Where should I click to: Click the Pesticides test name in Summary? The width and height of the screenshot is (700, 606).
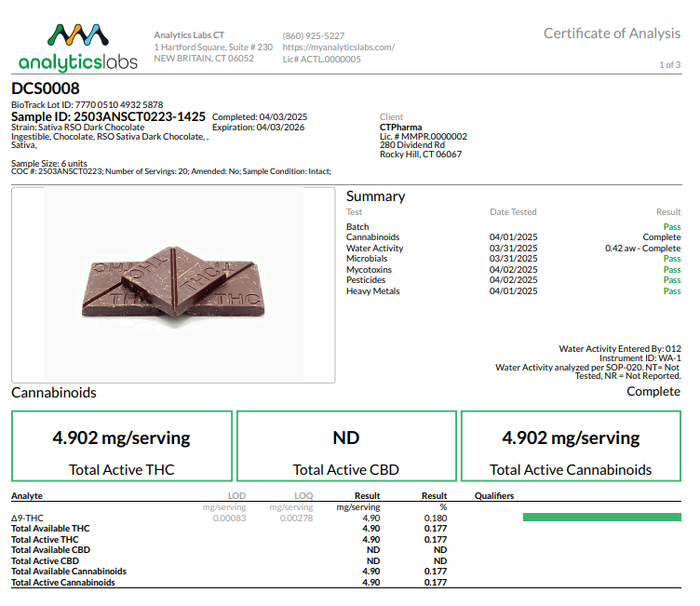coord(365,280)
